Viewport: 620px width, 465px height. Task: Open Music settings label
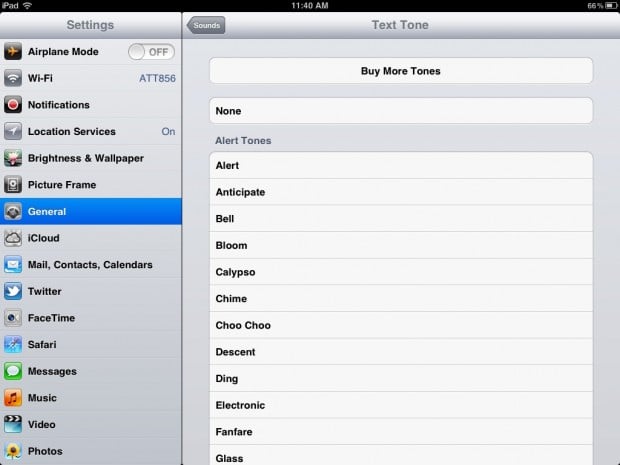click(42, 398)
